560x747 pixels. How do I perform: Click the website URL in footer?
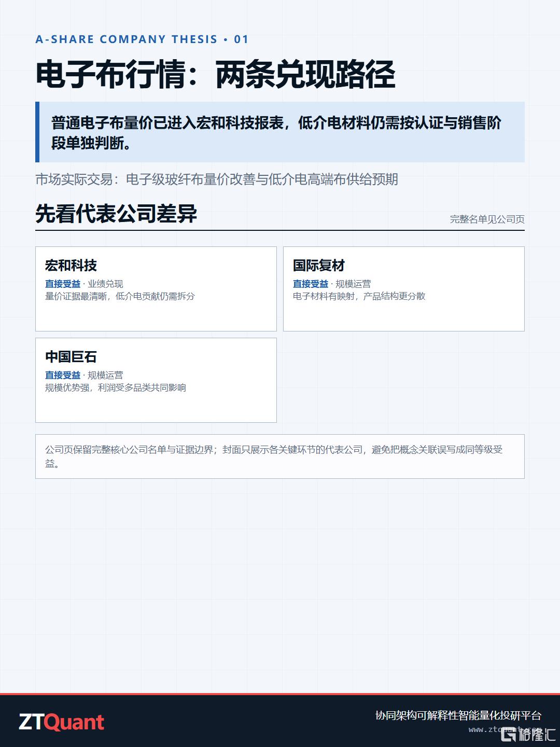pos(506,729)
